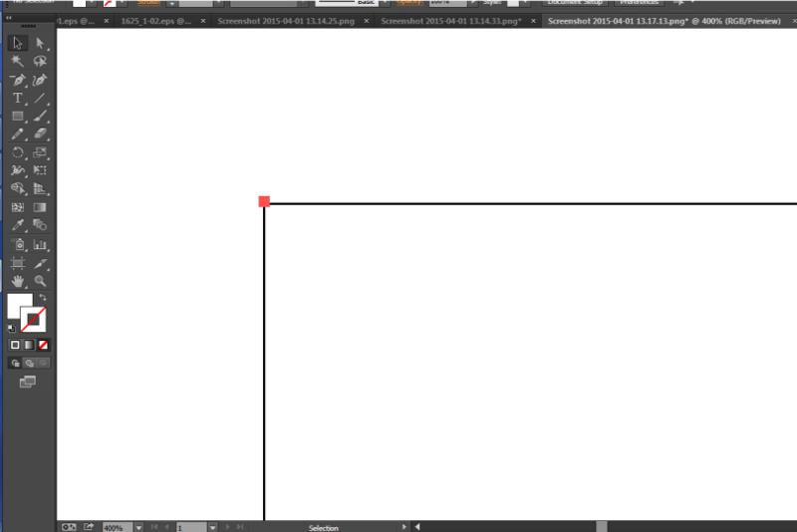Select the Pencil tool
This screenshot has height=532, width=797.
pos(18,134)
